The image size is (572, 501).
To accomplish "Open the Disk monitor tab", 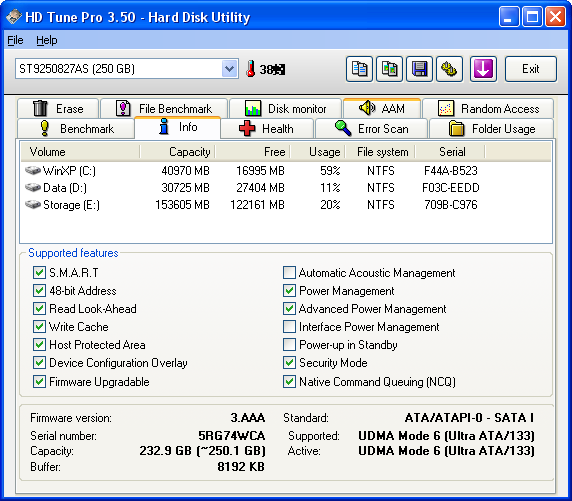I will pos(286,108).
